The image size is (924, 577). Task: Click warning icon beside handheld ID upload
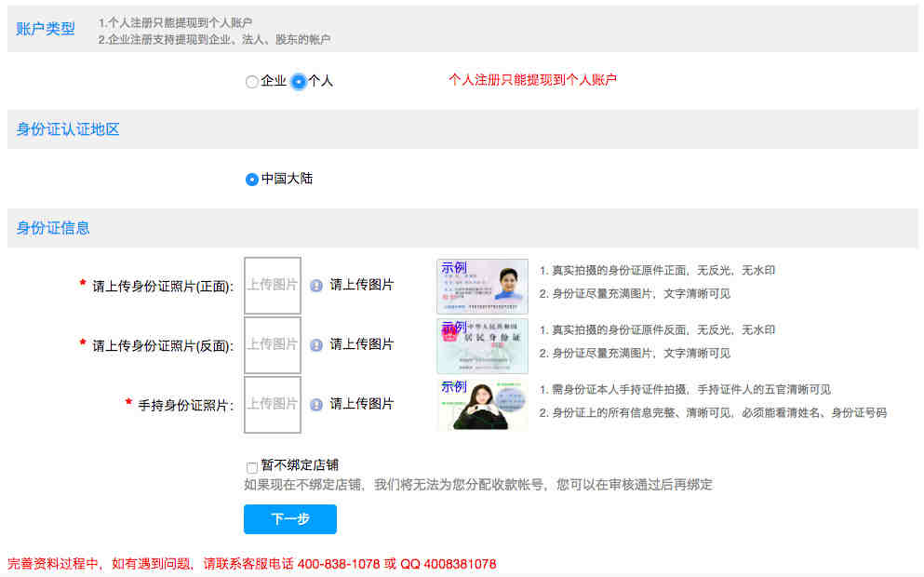click(316, 405)
